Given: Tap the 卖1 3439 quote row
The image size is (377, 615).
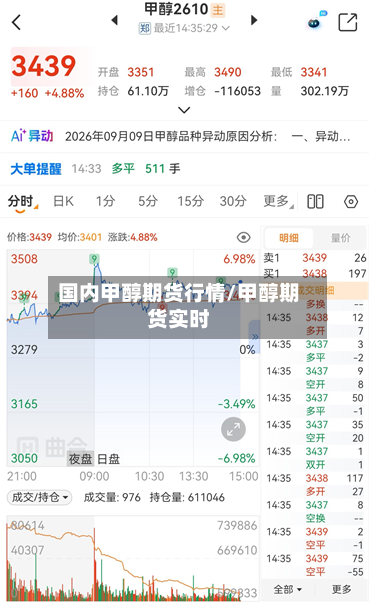Looking at the screenshot, I should [x=315, y=258].
